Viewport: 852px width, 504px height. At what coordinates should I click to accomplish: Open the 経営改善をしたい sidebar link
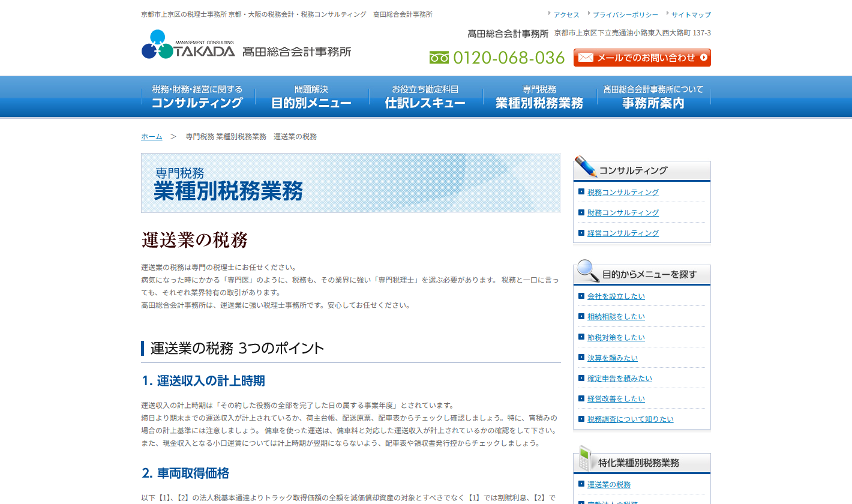click(x=616, y=398)
